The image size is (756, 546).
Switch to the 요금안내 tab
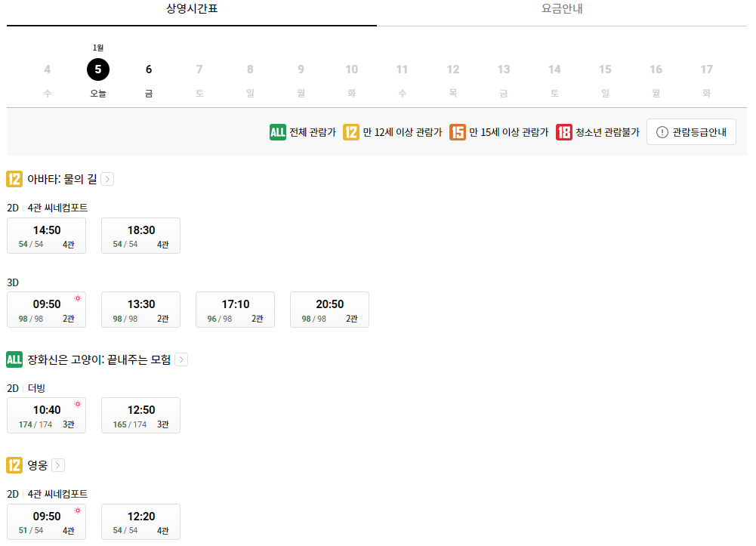(x=564, y=11)
